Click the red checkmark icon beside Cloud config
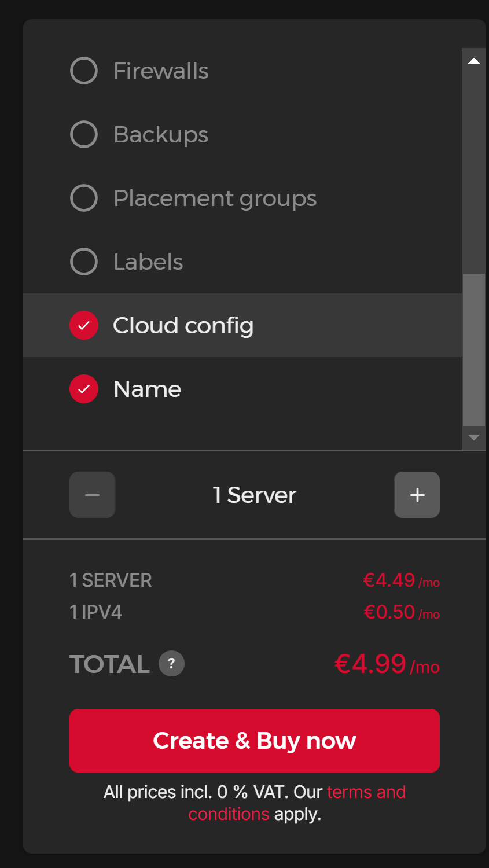Image resolution: width=489 pixels, height=868 pixels. [x=84, y=325]
